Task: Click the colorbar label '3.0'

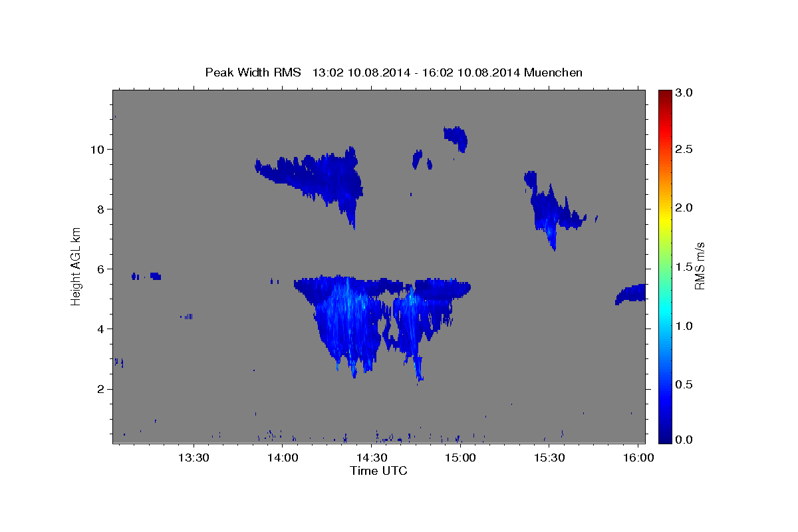Action: click(684, 93)
